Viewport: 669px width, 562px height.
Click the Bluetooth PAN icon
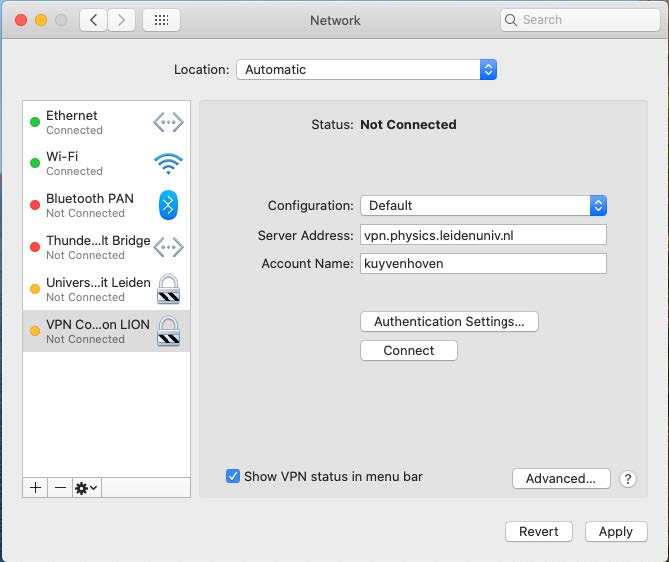click(168, 206)
